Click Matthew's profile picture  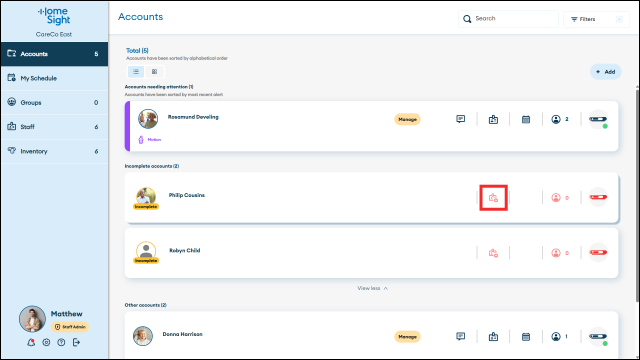pyautogui.click(x=32, y=319)
